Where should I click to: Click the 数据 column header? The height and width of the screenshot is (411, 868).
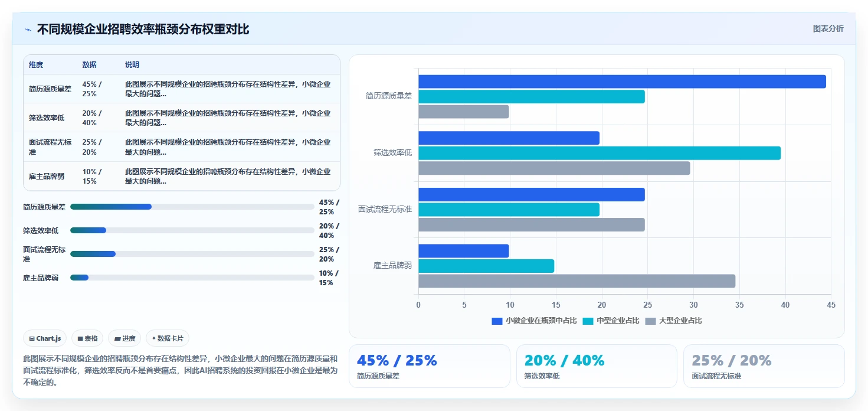point(89,65)
